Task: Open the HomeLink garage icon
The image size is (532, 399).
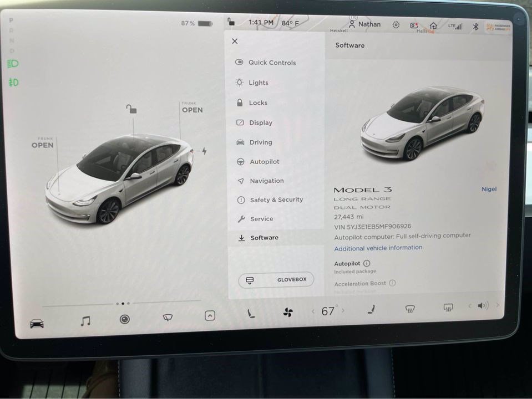Action: coord(433,25)
